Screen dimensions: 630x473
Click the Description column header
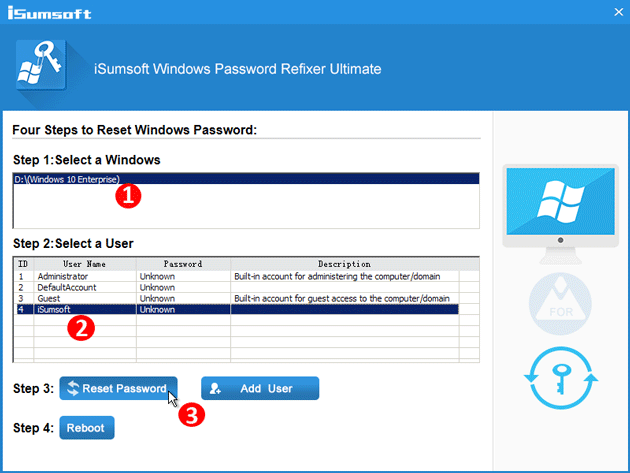click(345, 264)
